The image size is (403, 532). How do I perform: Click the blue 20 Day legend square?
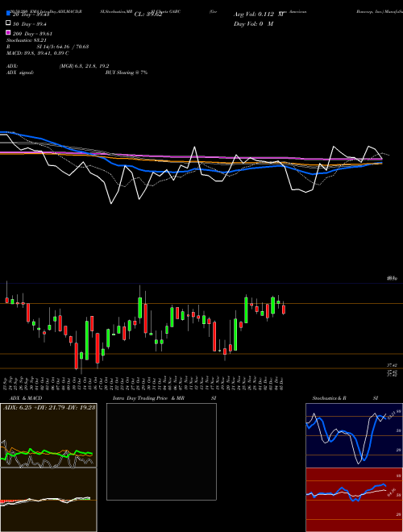pos(9,14)
